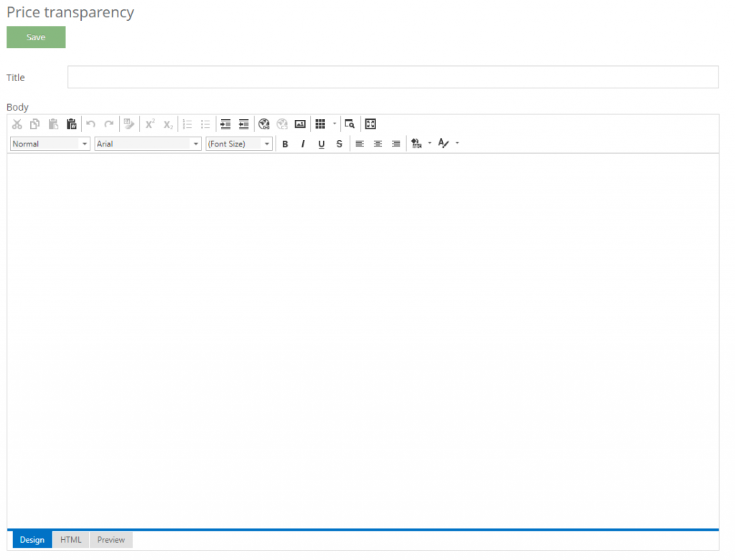Toggle full screen editor mode
The width and height of the screenshot is (735, 560).
tap(370, 124)
